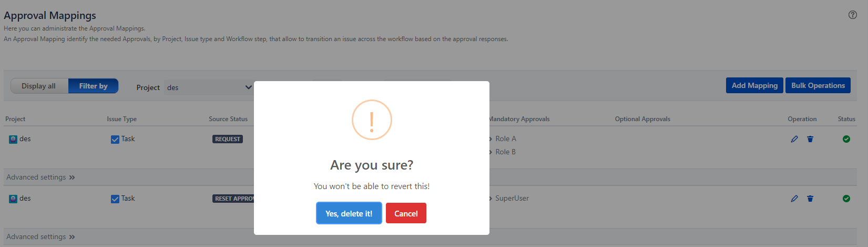The image size is (868, 247).
Task: Click the Add Mapping button
Action: [x=754, y=85]
